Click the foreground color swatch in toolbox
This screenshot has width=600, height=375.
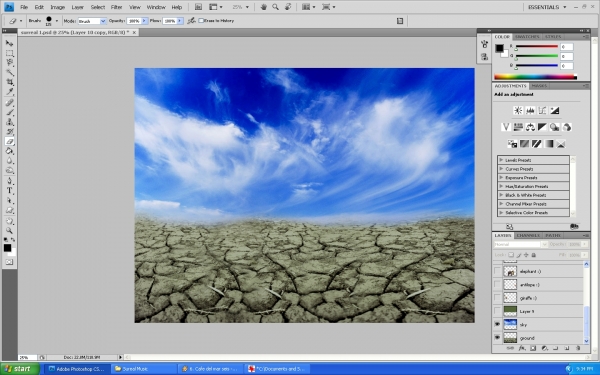tap(7, 248)
